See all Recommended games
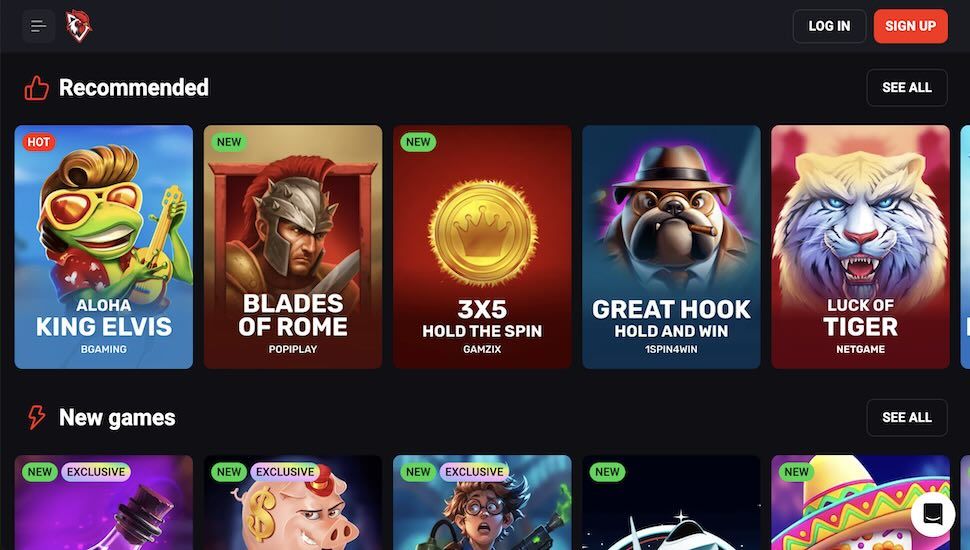970x550 pixels. (907, 87)
